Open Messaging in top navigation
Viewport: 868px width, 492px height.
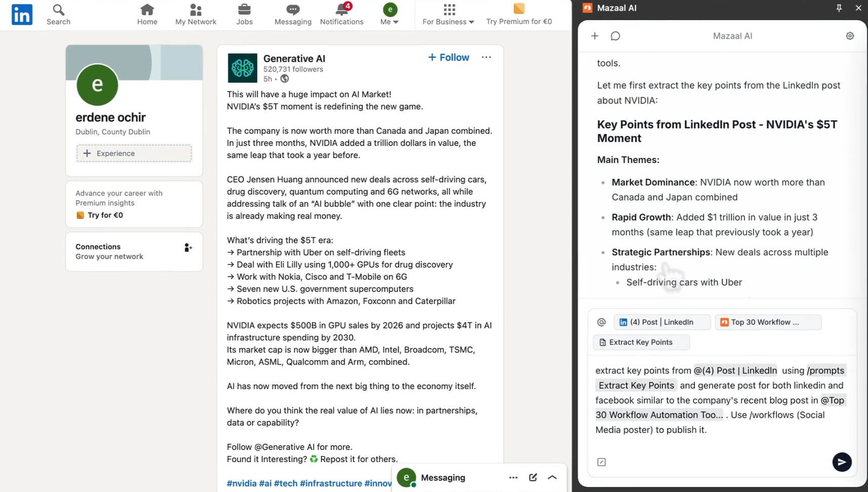[x=293, y=15]
